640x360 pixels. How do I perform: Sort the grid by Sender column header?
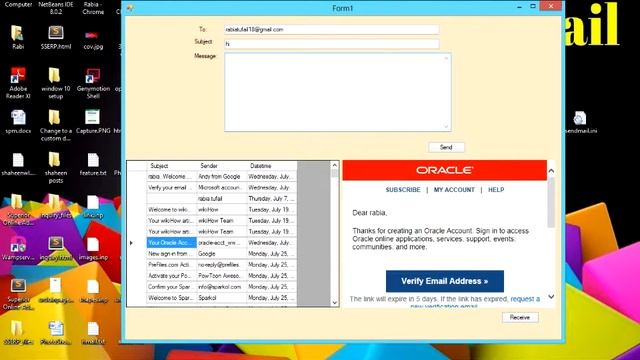(x=222, y=166)
